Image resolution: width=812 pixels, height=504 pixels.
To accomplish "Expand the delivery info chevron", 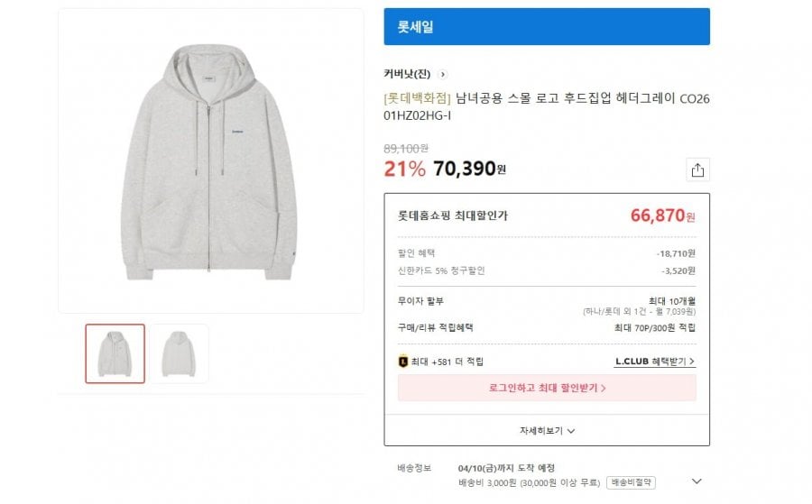I will (x=696, y=481).
